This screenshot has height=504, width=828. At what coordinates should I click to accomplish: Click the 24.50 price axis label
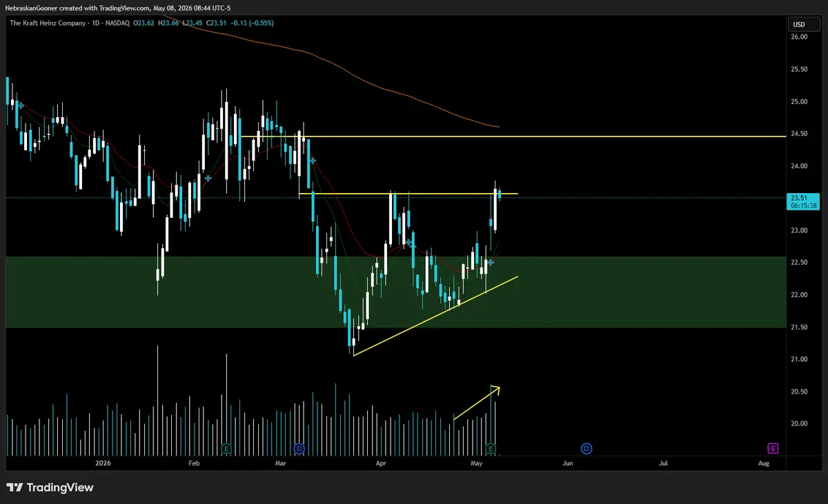click(x=799, y=134)
